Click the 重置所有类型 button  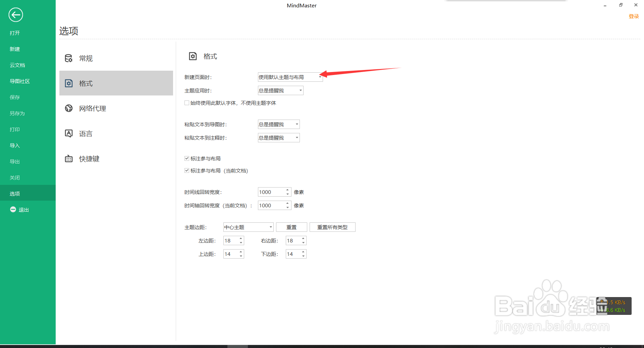pyautogui.click(x=332, y=227)
